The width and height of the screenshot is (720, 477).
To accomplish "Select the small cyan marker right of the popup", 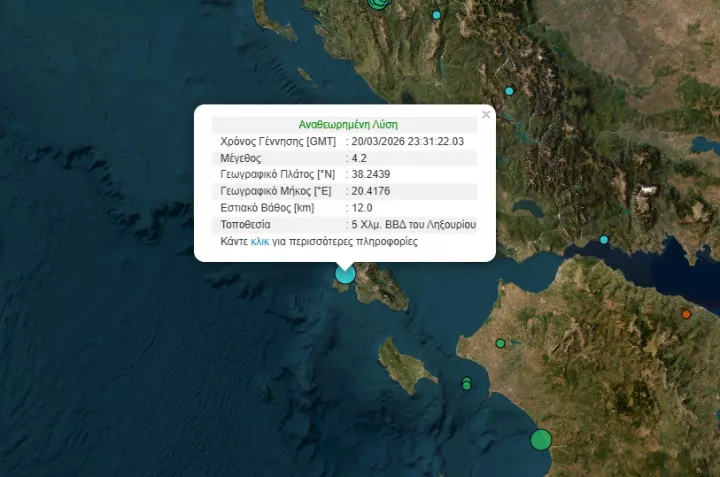I will (x=604, y=240).
